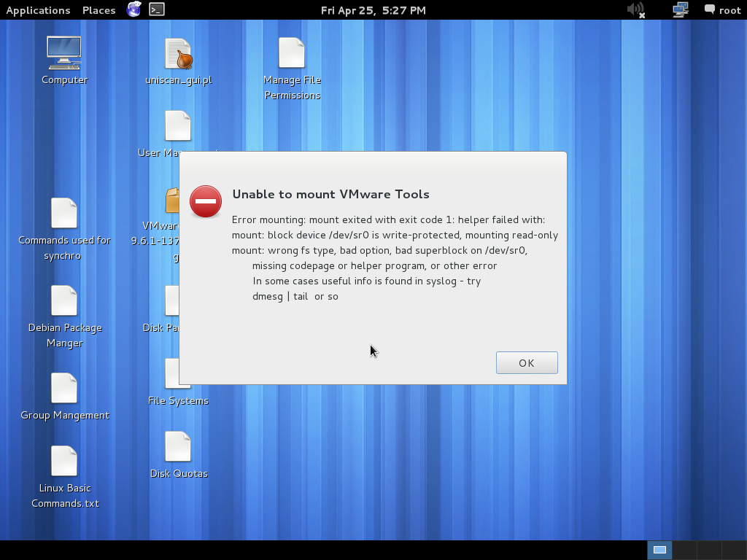Select the VMware Tools package icon

pos(172,200)
